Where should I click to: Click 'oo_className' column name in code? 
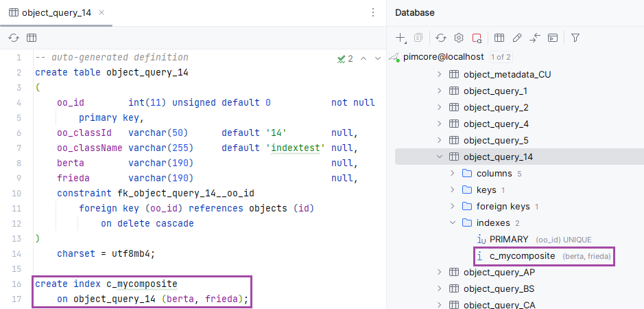90,148
